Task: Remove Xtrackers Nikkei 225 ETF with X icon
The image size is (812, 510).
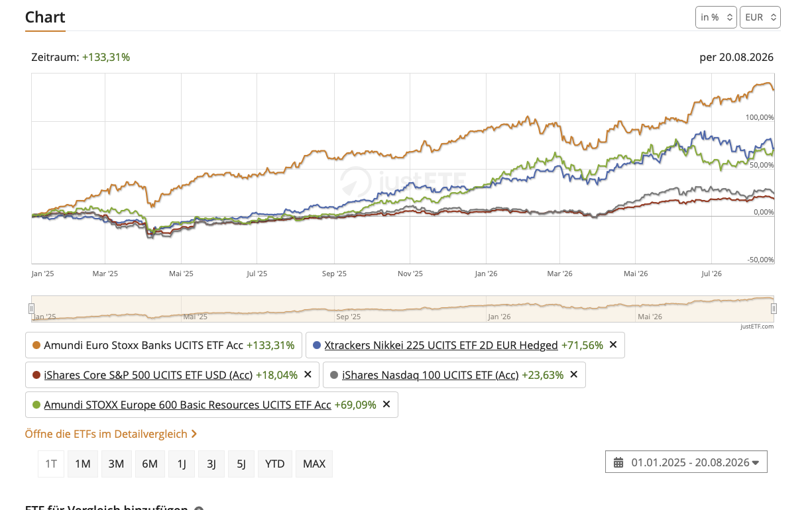Action: click(613, 344)
